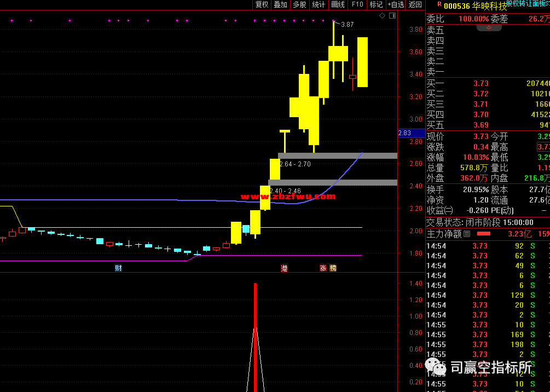
Task: Click the red R margin-trading badge
Action: click(x=439, y=4)
